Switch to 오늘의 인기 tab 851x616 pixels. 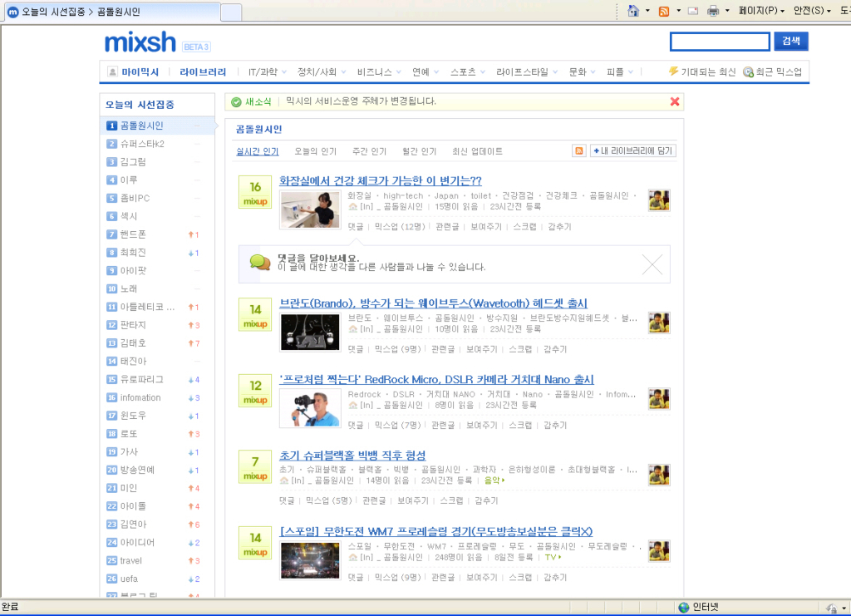[315, 151]
